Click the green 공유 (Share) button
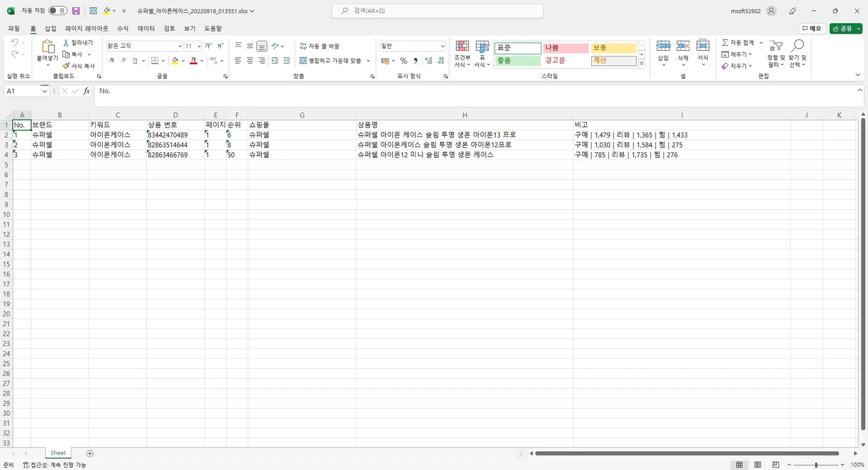 tap(846, 29)
